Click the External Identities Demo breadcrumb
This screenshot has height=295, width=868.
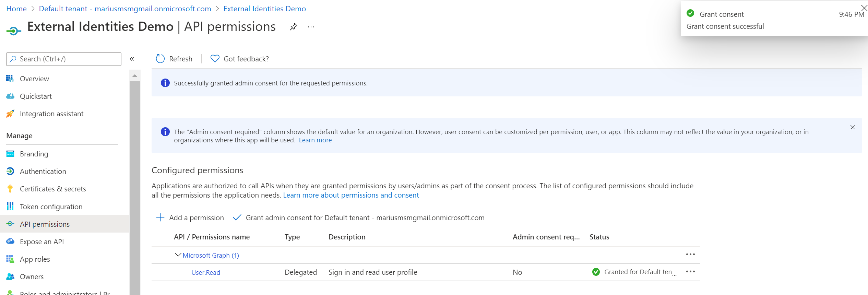[x=264, y=9]
